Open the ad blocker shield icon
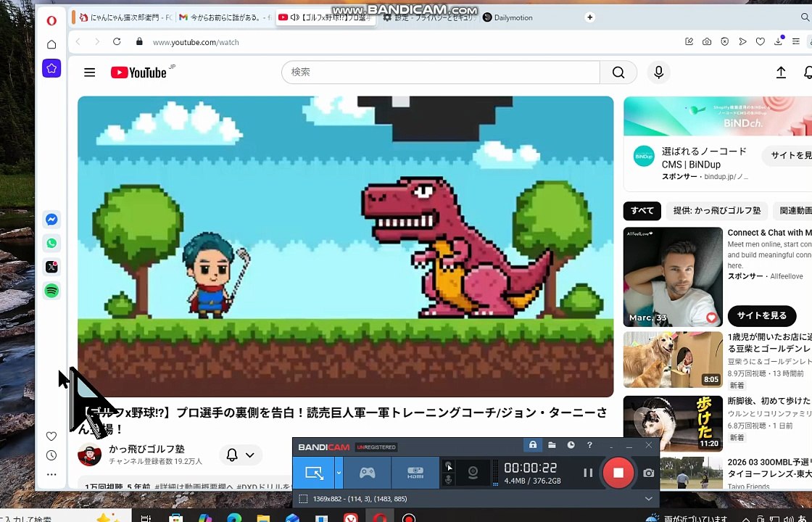The width and height of the screenshot is (812, 522). [x=724, y=41]
